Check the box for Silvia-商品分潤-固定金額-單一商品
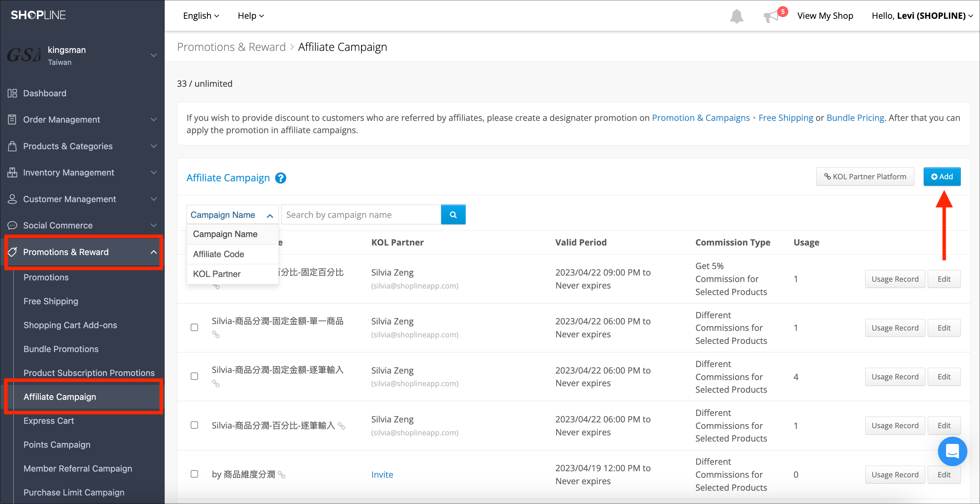 click(x=194, y=327)
